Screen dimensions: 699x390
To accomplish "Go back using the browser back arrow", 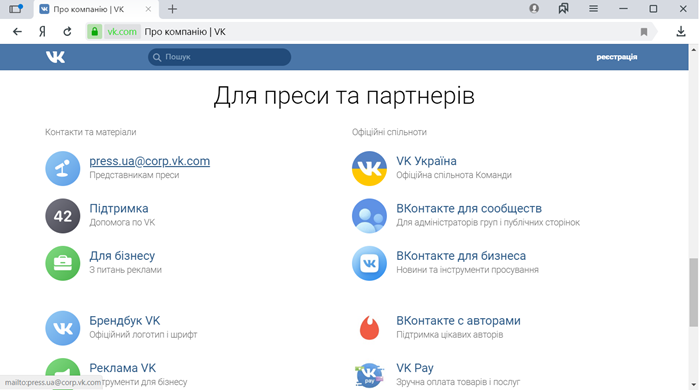I will [x=17, y=32].
